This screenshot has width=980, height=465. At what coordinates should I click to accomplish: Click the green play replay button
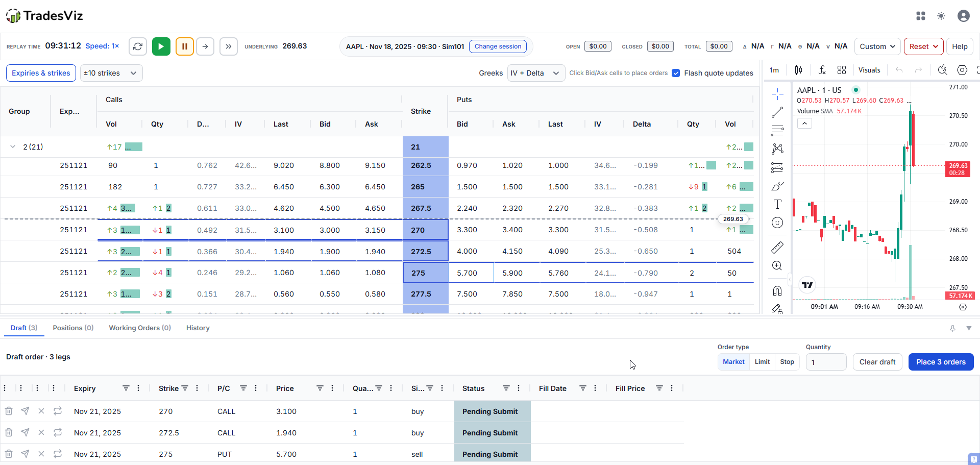pos(161,46)
